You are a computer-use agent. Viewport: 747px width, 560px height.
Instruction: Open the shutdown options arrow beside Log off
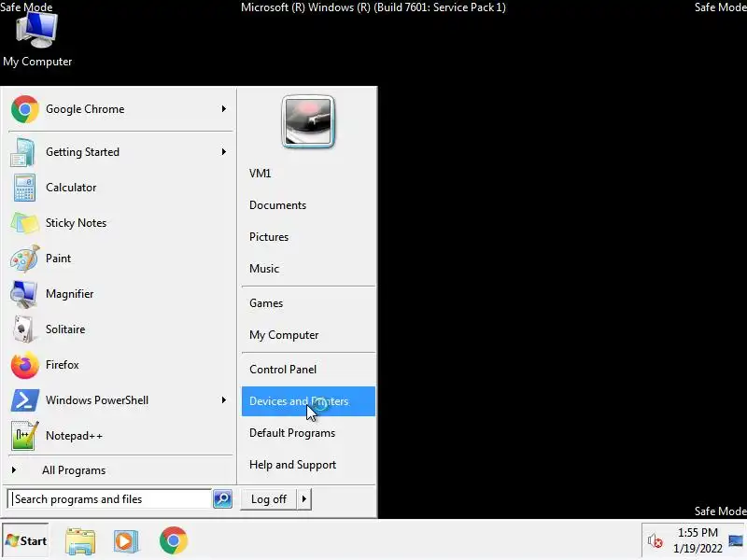click(x=304, y=499)
